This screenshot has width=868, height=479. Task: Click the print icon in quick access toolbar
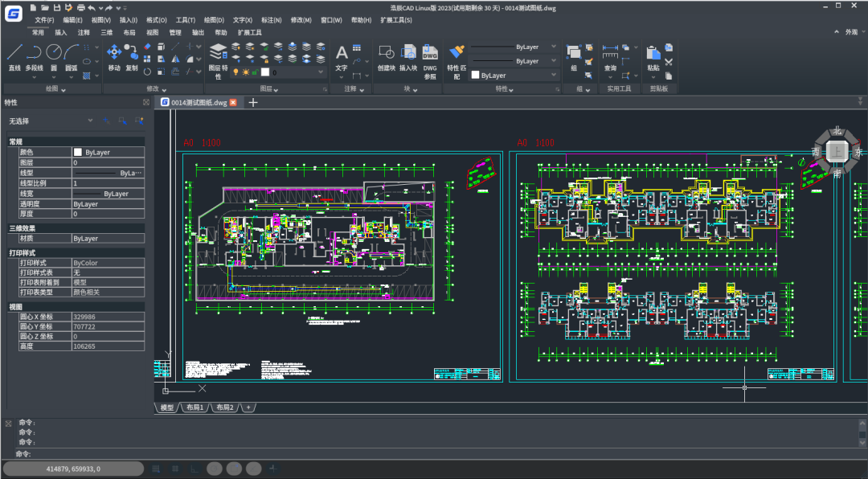80,7
